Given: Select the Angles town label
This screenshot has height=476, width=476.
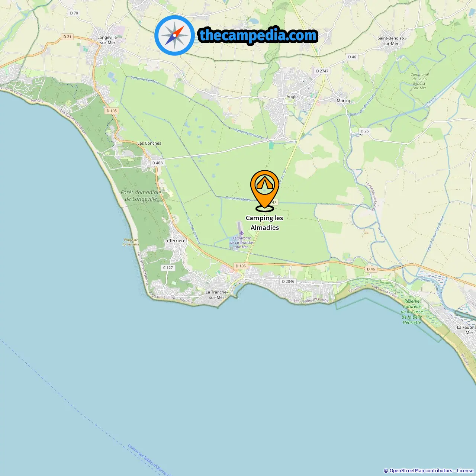Looking at the screenshot, I should point(293,97).
